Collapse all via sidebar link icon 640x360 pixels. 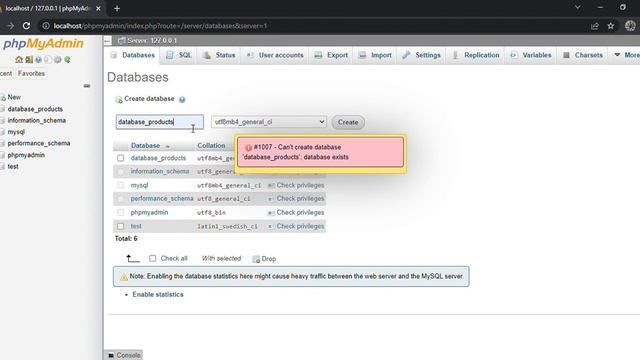tap(87, 86)
